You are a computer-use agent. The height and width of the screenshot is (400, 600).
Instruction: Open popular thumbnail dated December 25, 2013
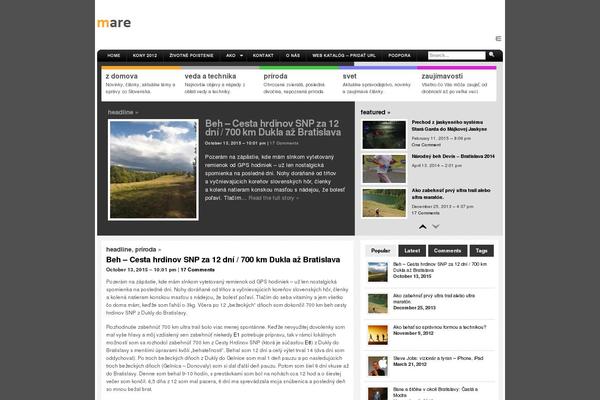[378, 303]
